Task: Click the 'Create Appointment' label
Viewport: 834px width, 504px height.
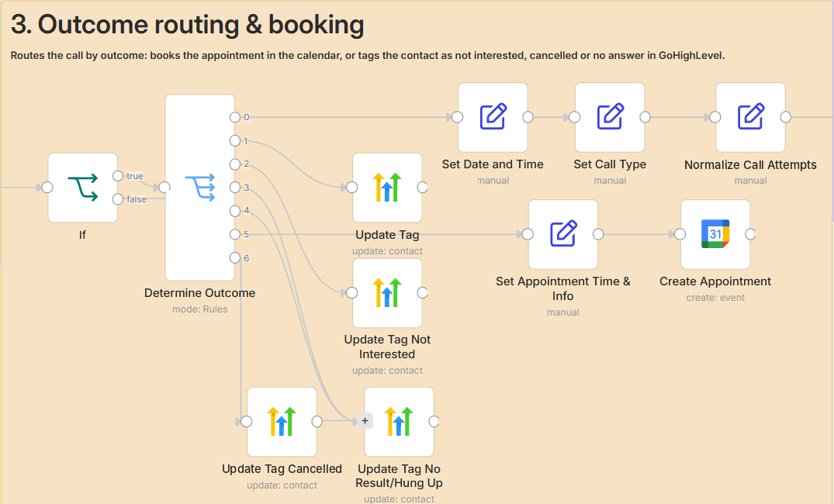Action: pos(715,281)
